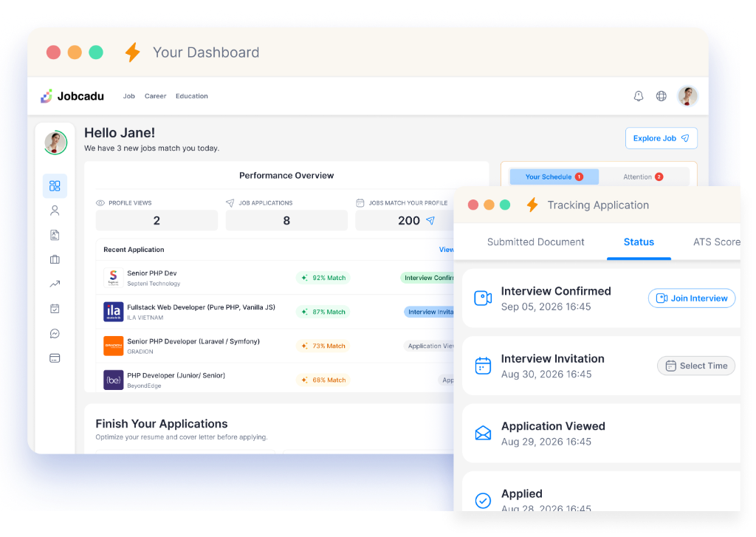
Task: Click the Jobcadu logo
Action: point(72,96)
